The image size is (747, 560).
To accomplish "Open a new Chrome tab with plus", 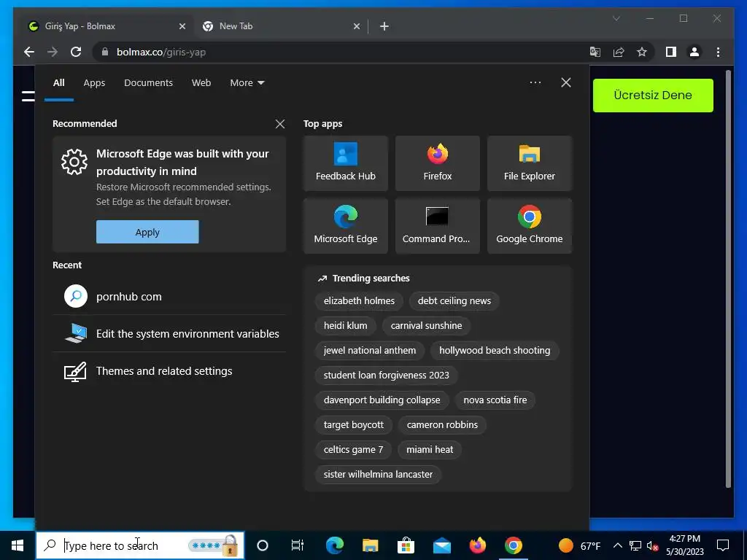I will point(384,26).
